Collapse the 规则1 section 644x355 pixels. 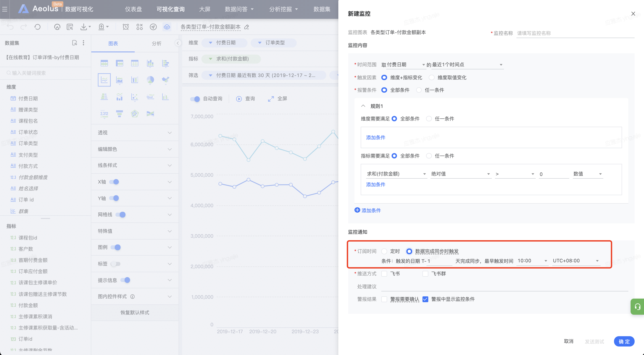363,106
